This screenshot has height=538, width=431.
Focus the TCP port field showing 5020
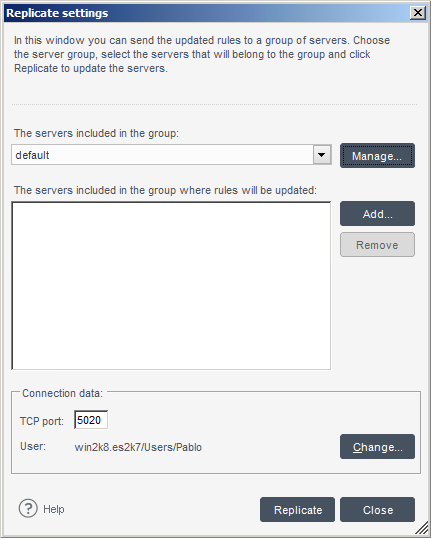pos(91,420)
